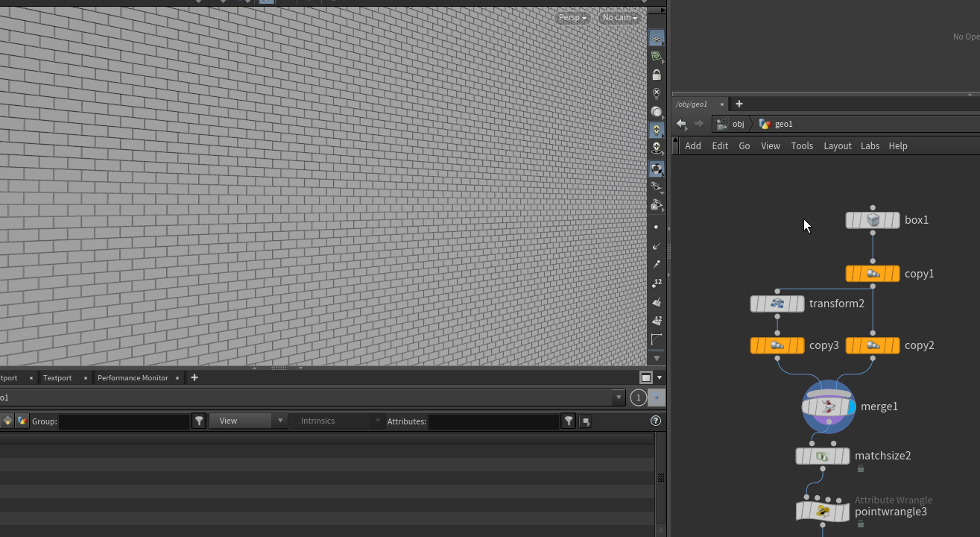Image resolution: width=980 pixels, height=537 pixels.
Task: Click the Attributes input field
Action: (x=493, y=421)
